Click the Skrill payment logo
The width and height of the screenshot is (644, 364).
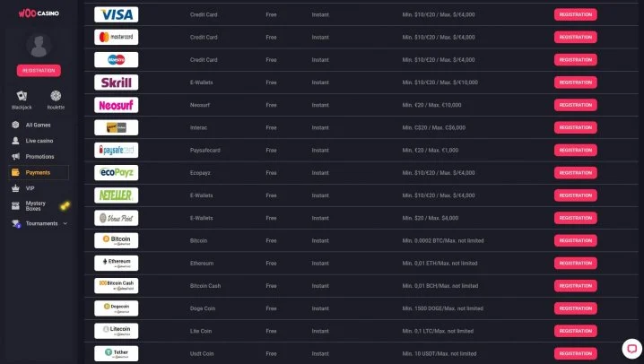116,82
